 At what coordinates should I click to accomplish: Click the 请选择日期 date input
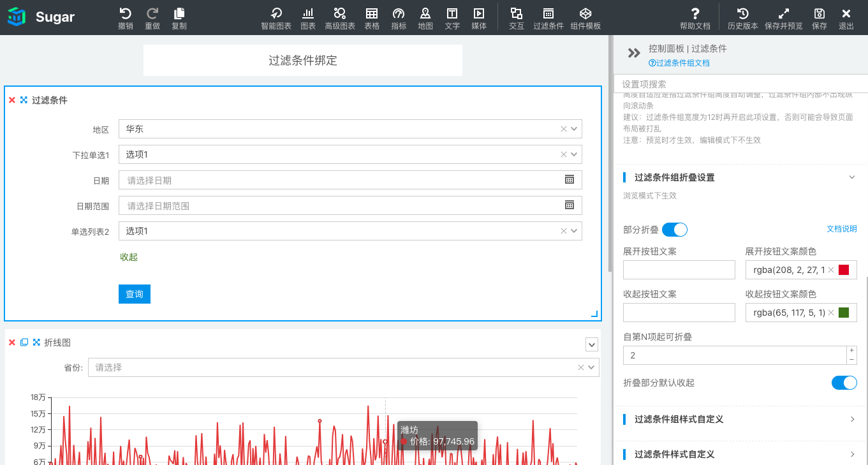(x=350, y=180)
